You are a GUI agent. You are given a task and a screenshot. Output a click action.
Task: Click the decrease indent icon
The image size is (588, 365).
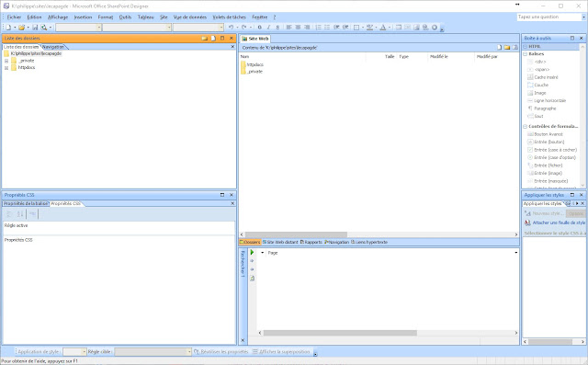point(336,27)
